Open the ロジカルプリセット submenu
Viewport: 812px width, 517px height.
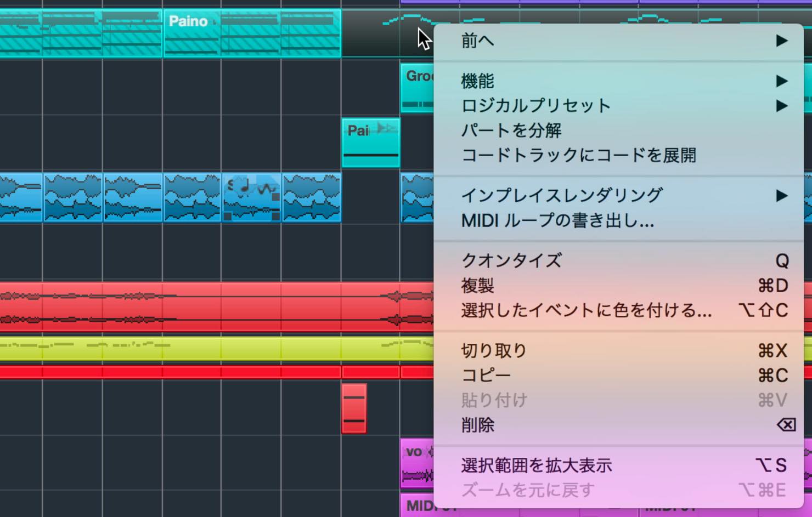pos(618,106)
